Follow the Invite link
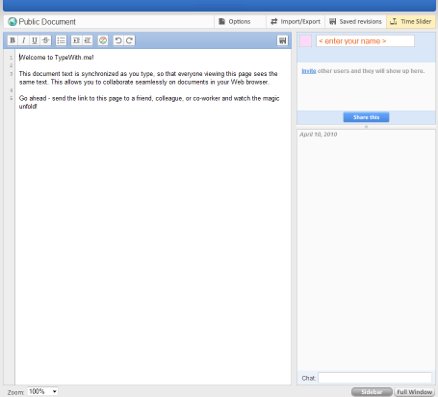438x397 pixels. tap(309, 71)
